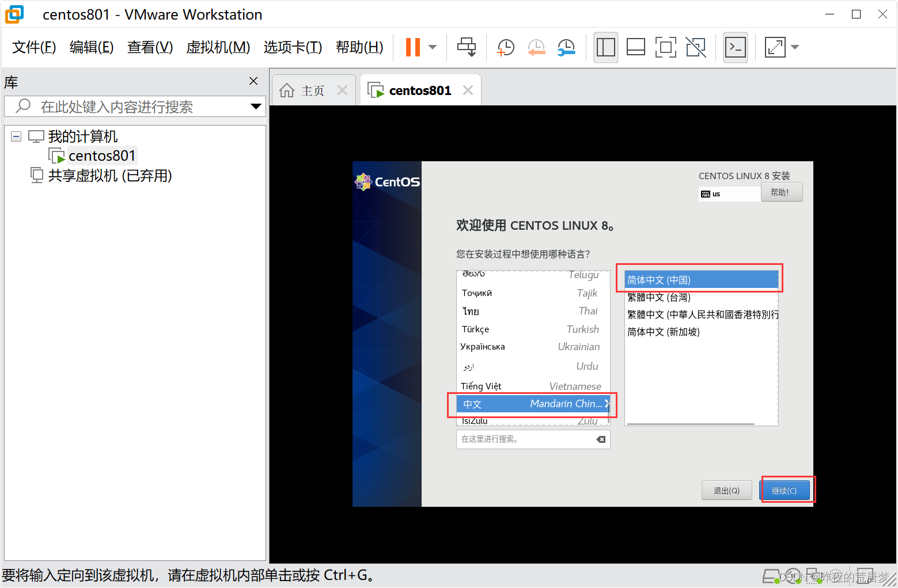Select 共享虚拟机 (已弃用) tree item
The height and width of the screenshot is (588, 898).
pyautogui.click(x=110, y=175)
